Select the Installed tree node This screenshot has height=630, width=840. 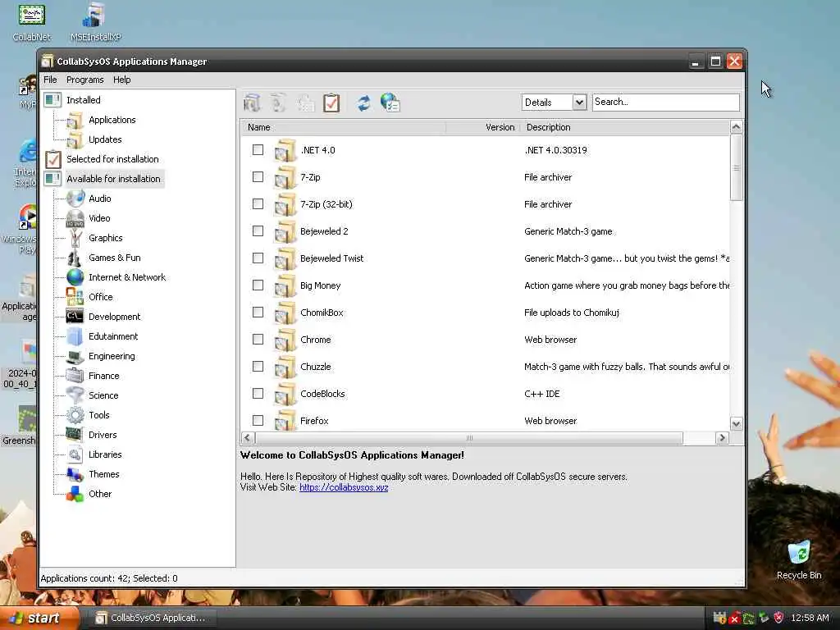click(83, 100)
